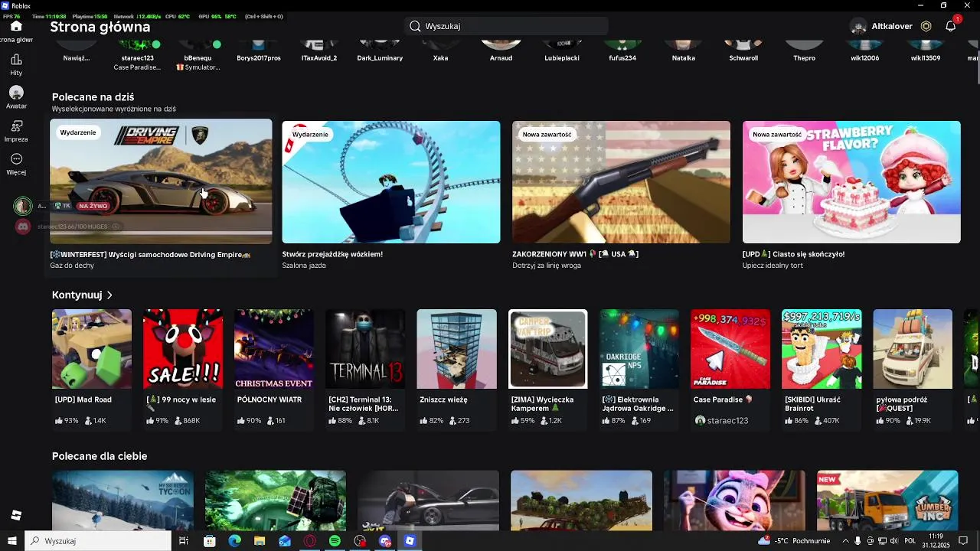Launch Microsoft Edge from taskbar
This screenshot has height=551, width=980.
(x=234, y=541)
